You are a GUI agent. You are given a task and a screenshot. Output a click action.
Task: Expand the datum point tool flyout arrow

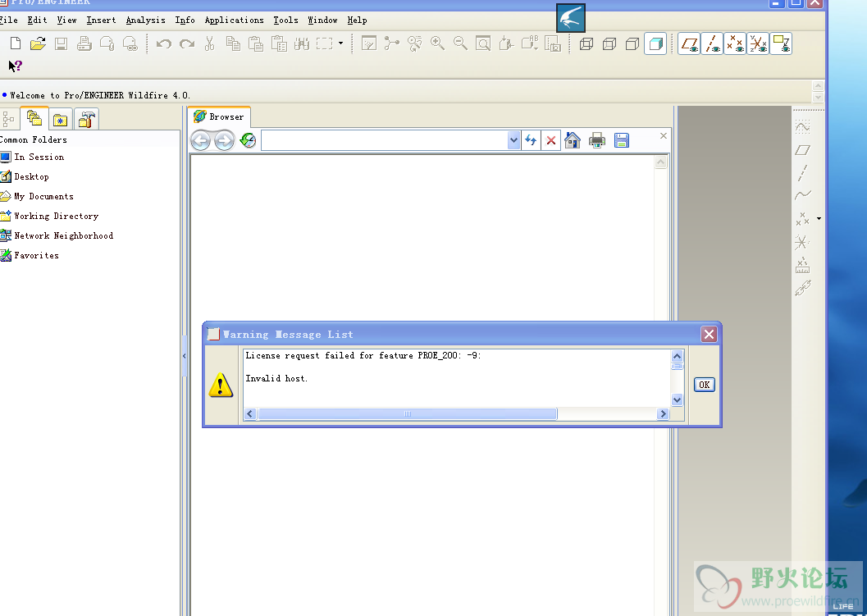click(x=819, y=219)
